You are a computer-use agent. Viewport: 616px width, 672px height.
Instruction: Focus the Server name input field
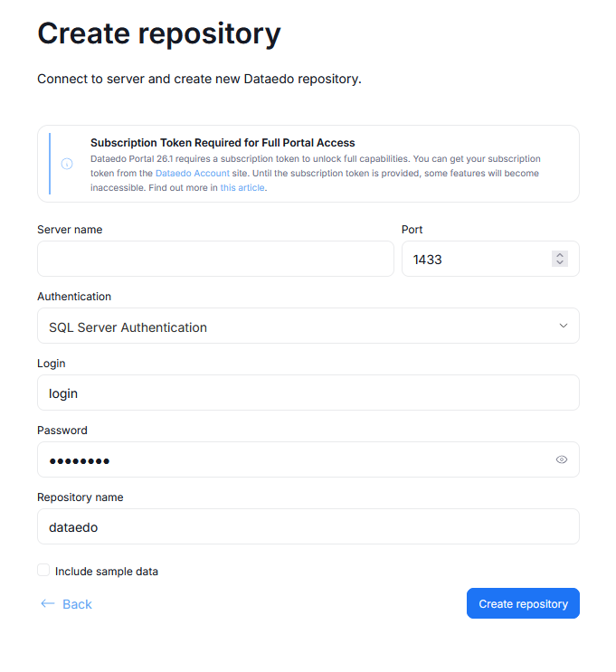215,259
